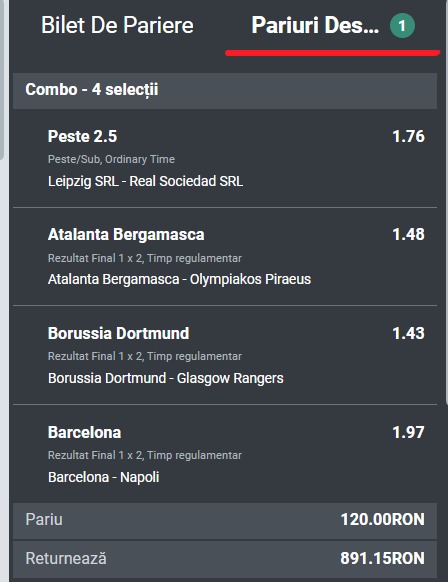Click the Barcelona selection title

(84, 432)
